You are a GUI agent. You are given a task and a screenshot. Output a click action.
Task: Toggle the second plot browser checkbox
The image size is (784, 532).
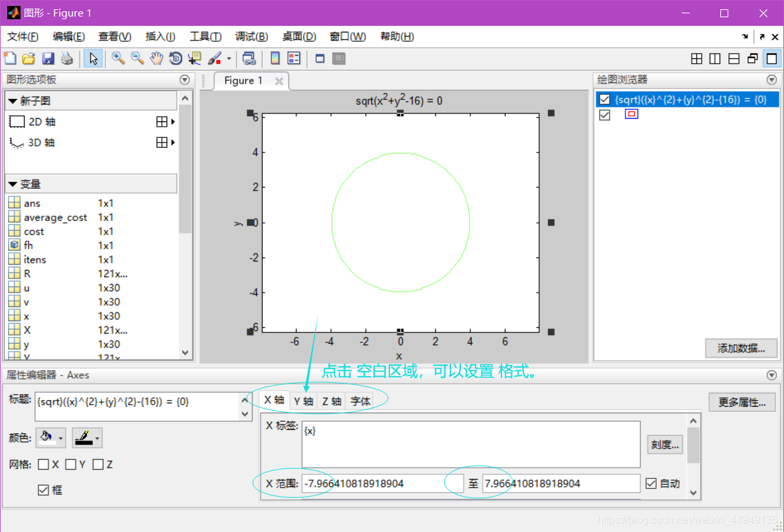(x=604, y=115)
